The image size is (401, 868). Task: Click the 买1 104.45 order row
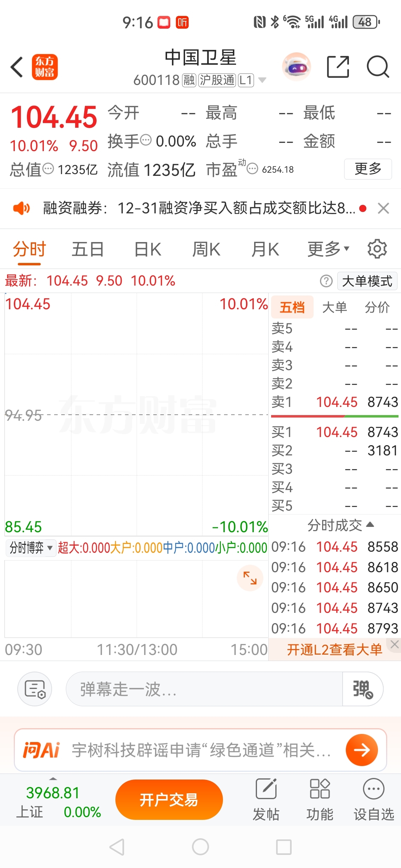click(x=335, y=432)
